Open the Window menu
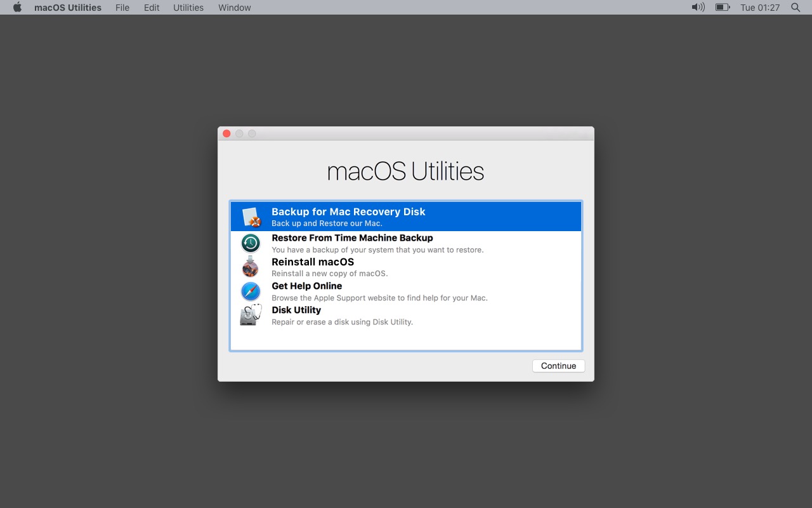The width and height of the screenshot is (812, 508). coord(234,8)
